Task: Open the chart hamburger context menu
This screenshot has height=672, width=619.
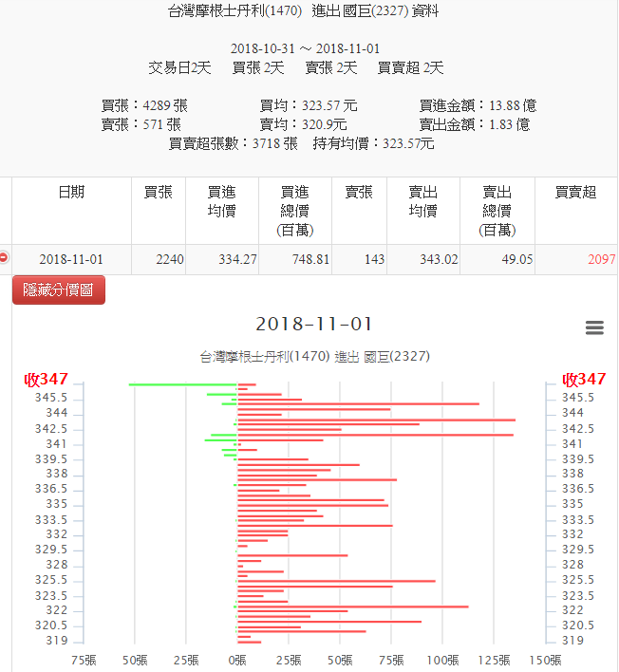Action: [594, 327]
